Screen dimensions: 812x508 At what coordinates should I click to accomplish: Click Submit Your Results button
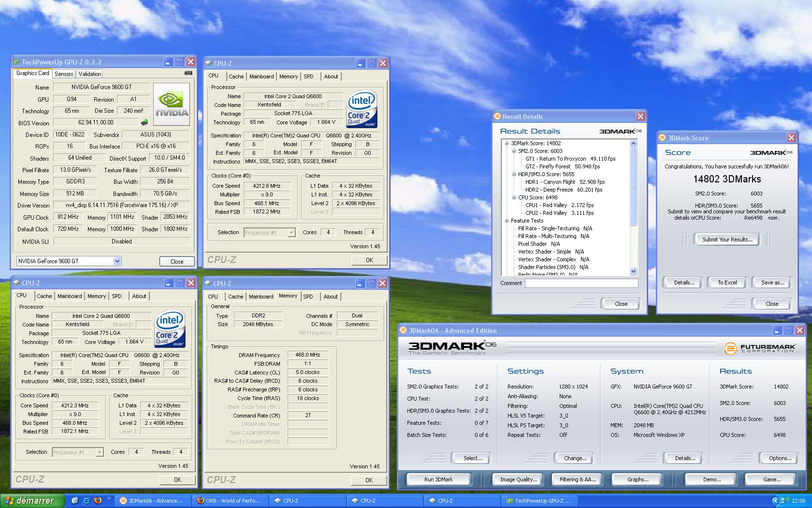727,239
